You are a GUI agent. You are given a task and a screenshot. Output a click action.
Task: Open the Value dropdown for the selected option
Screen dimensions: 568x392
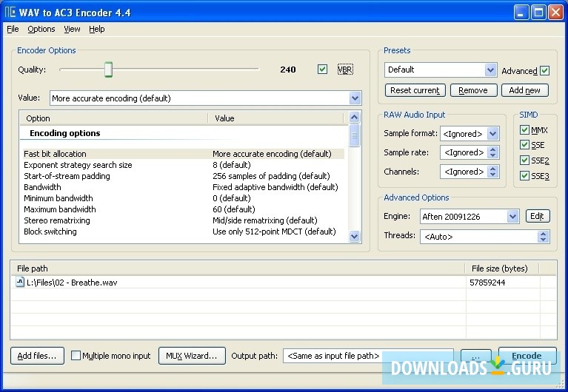pos(355,98)
